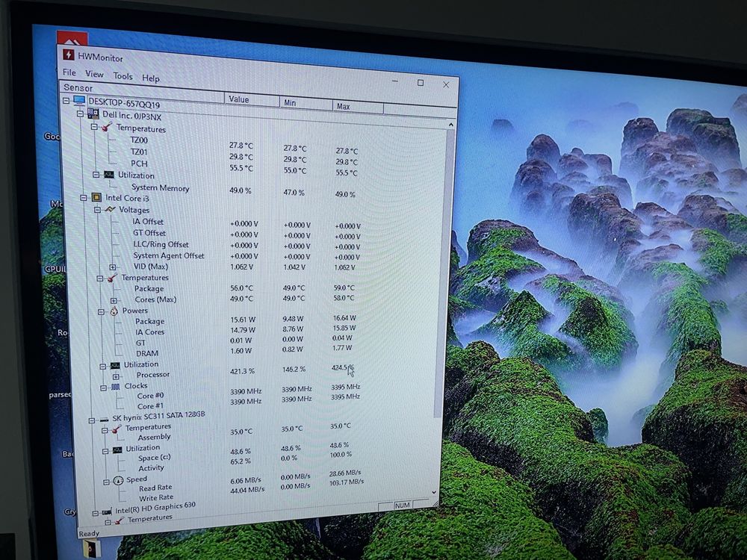Select the PCH temperature row
This screenshot has width=747, height=560.
139,164
